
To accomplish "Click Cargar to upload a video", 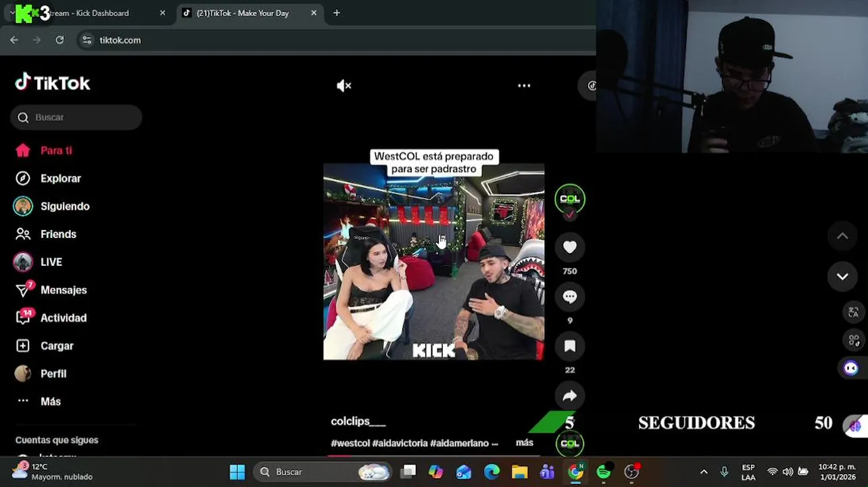I will (x=57, y=346).
